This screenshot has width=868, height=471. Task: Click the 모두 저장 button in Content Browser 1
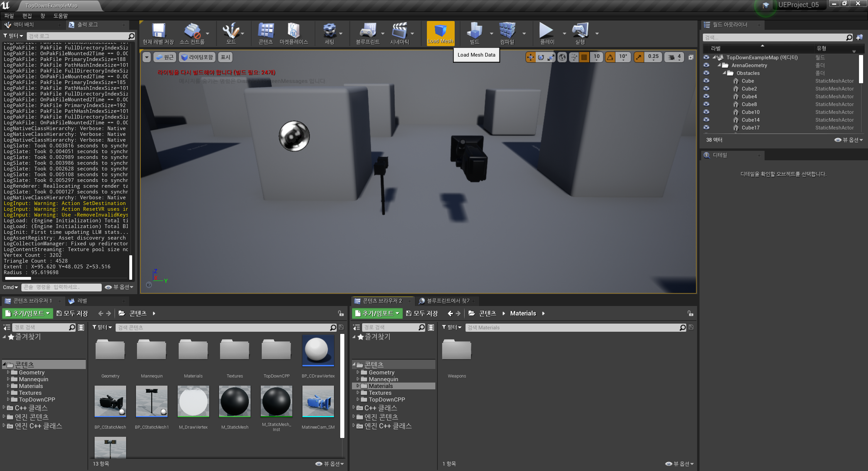click(72, 313)
